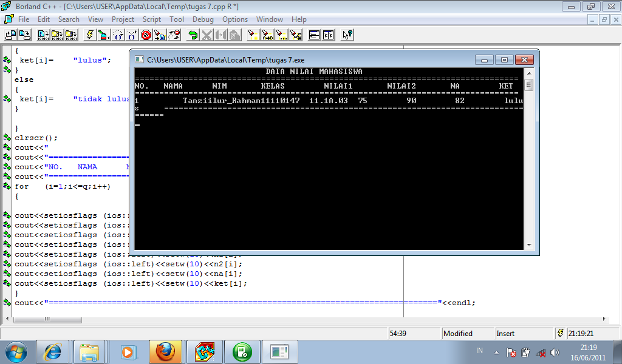Screen dimensions: 622x364
Task: Open the Message window toolbar icon
Action: pos(329,35)
